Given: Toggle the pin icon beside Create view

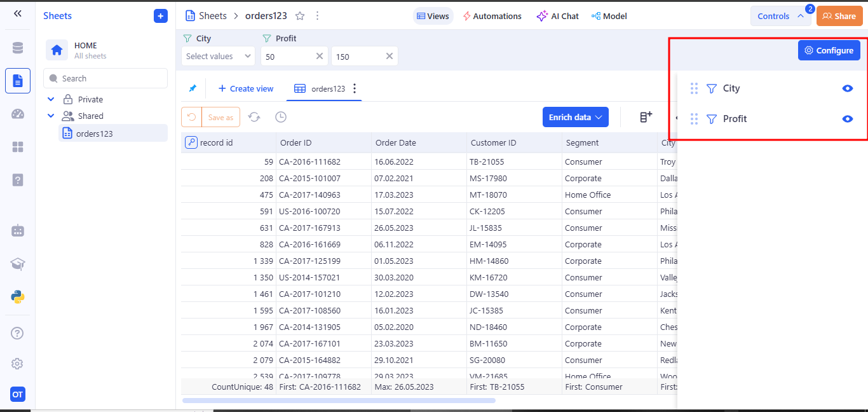Looking at the screenshot, I should [193, 88].
